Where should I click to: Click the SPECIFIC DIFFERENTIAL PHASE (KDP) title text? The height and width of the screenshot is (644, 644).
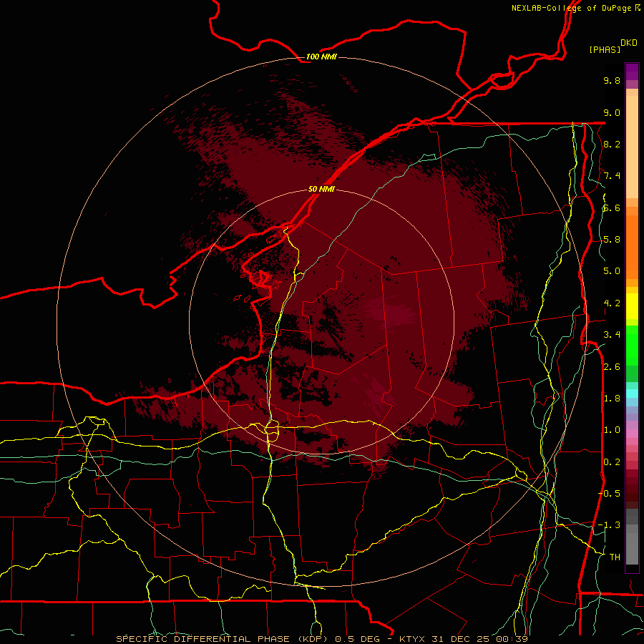click(223, 639)
